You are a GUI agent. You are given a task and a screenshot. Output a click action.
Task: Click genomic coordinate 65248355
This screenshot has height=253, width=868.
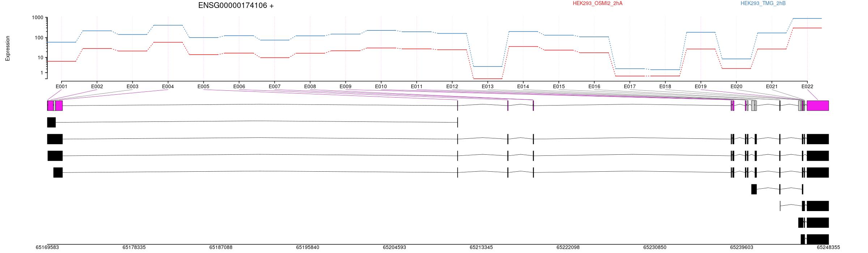click(829, 248)
